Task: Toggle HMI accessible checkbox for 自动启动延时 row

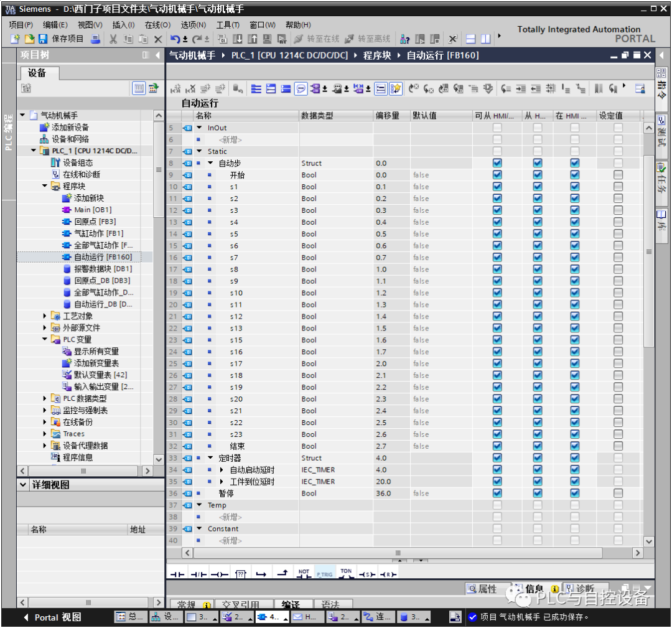Action: click(497, 469)
